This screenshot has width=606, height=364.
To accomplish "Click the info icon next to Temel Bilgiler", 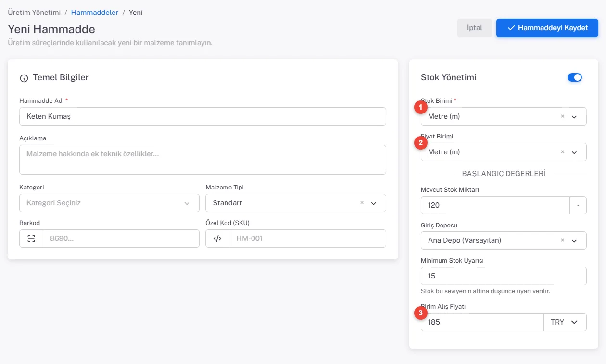I will point(24,78).
